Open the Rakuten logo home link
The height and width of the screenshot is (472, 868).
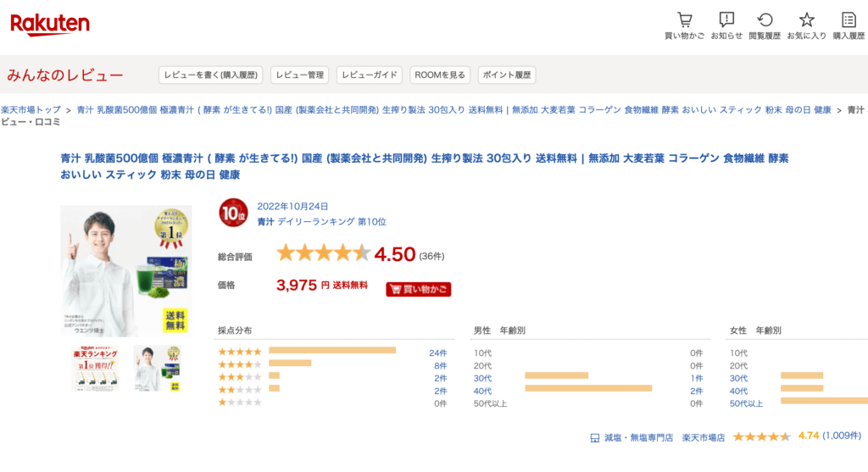tap(50, 25)
